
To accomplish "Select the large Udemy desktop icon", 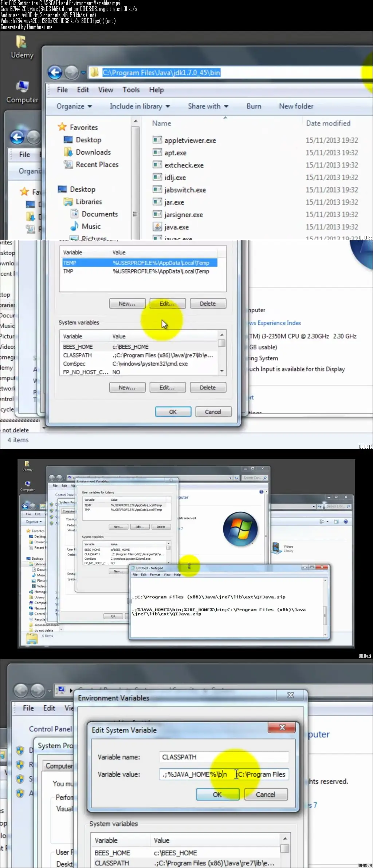I will tap(22, 42).
